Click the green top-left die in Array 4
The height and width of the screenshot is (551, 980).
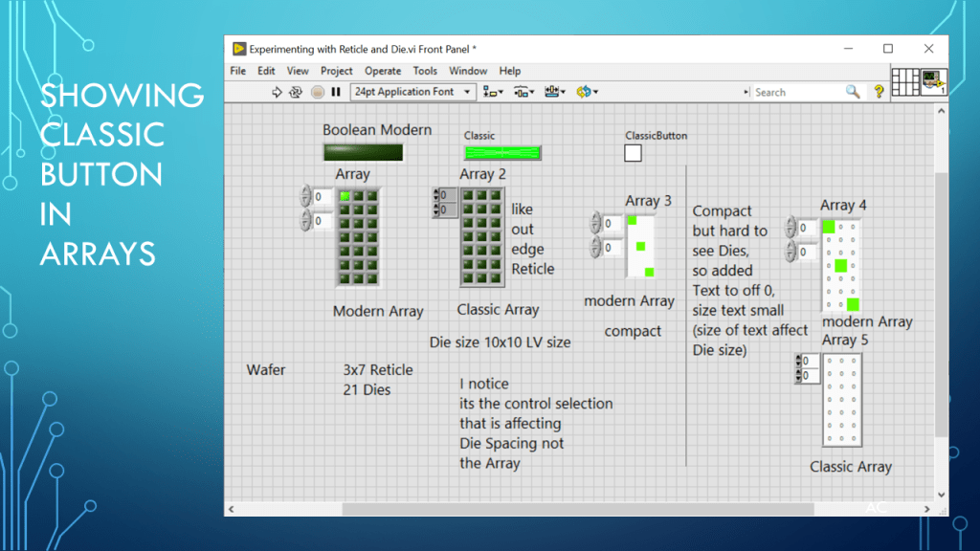pos(829,227)
